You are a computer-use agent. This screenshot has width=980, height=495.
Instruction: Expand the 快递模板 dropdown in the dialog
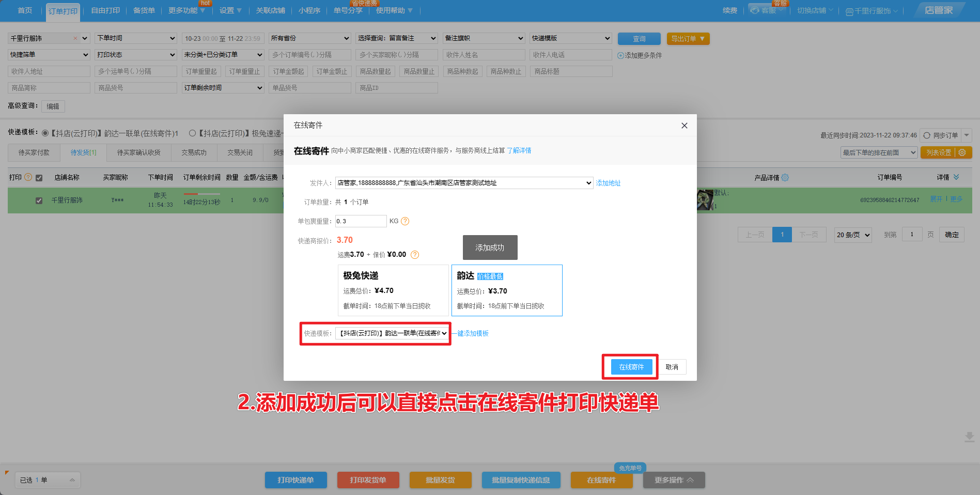tap(392, 333)
